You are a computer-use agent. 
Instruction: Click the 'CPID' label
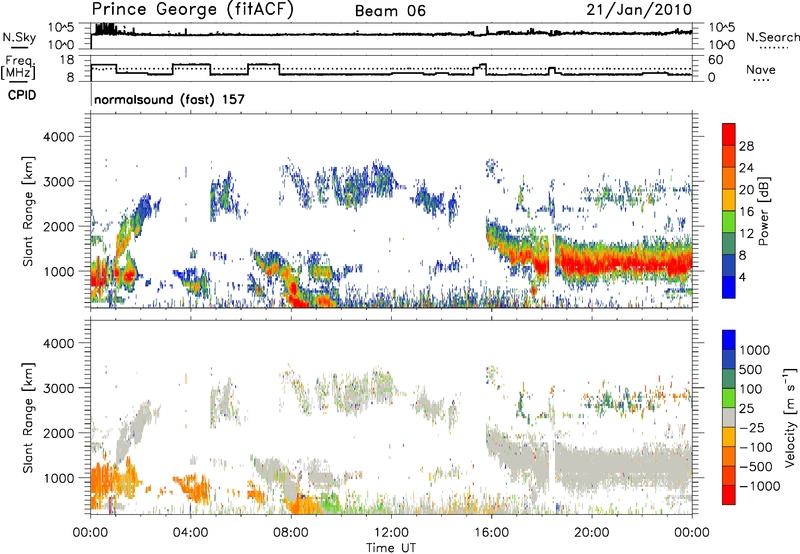click(x=22, y=95)
